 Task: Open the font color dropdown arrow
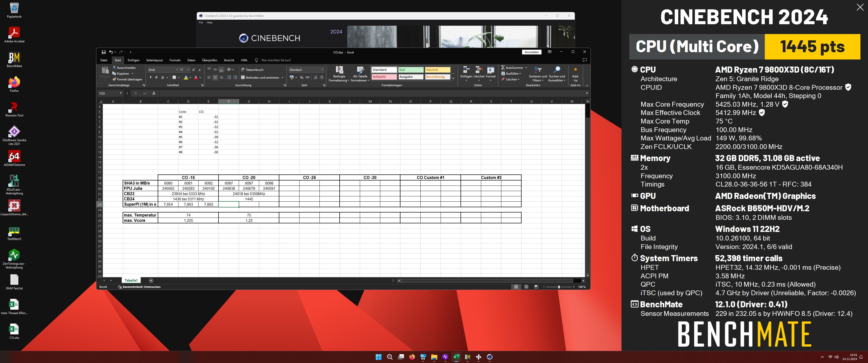coord(200,77)
